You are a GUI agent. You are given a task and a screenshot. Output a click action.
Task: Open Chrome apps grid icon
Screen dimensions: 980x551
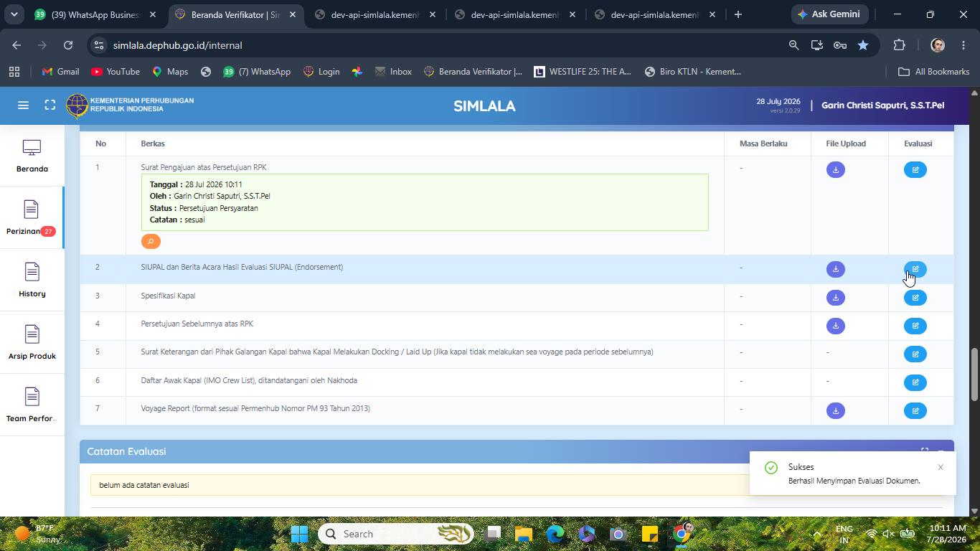(14, 72)
